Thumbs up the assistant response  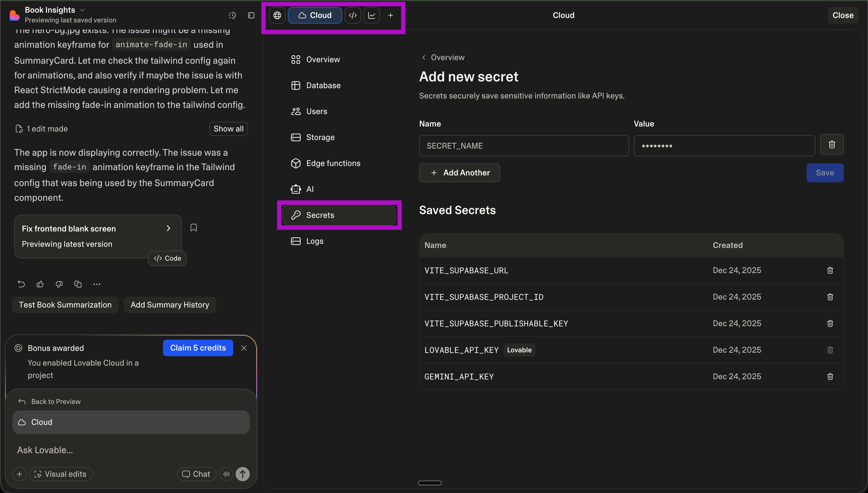40,284
